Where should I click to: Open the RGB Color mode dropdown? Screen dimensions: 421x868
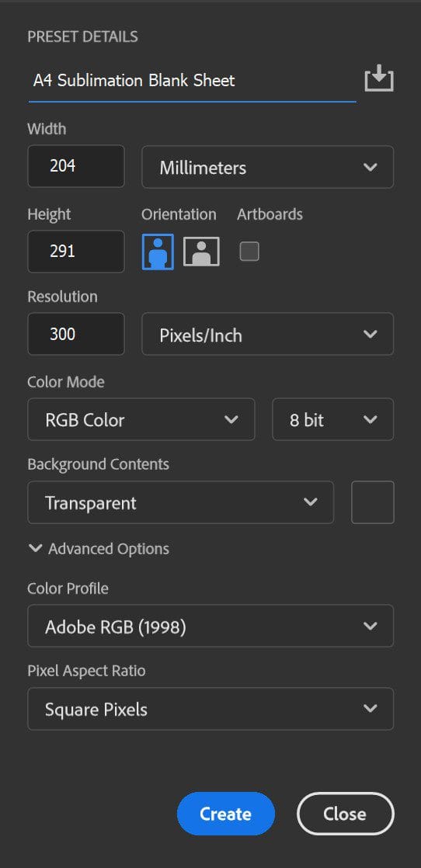point(141,419)
